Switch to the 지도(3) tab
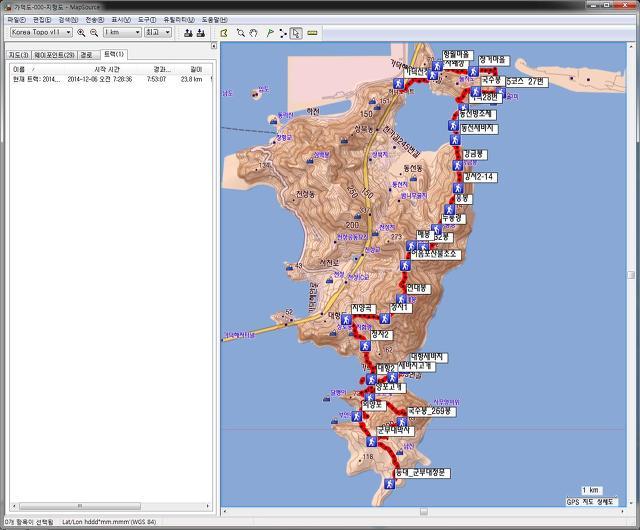 click(x=19, y=55)
